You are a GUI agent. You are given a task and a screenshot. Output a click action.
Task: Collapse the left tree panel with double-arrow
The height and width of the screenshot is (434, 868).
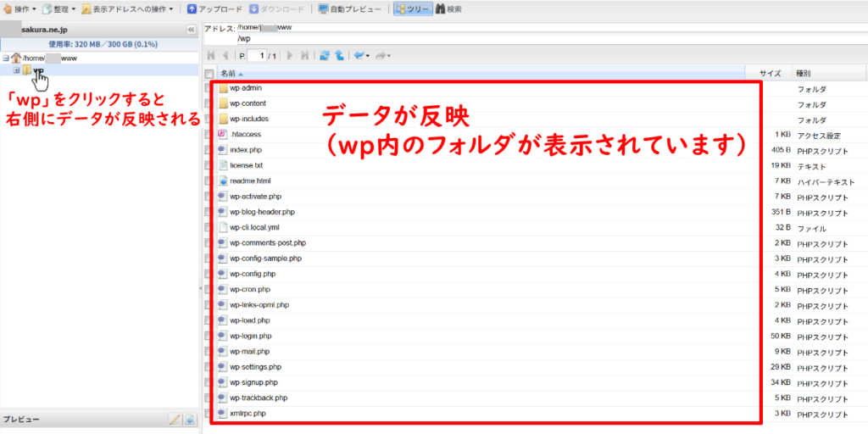(x=192, y=29)
